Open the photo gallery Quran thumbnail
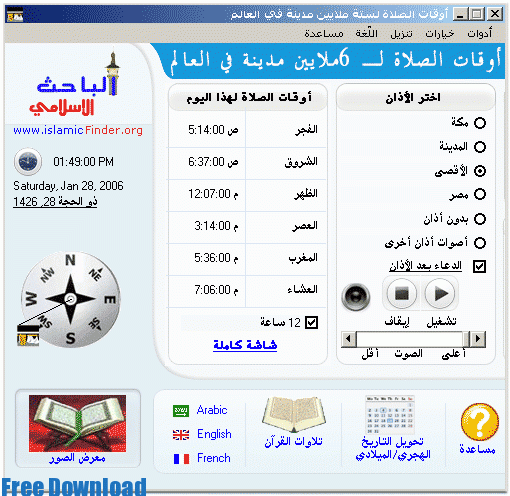The image size is (510, 496). point(77,423)
